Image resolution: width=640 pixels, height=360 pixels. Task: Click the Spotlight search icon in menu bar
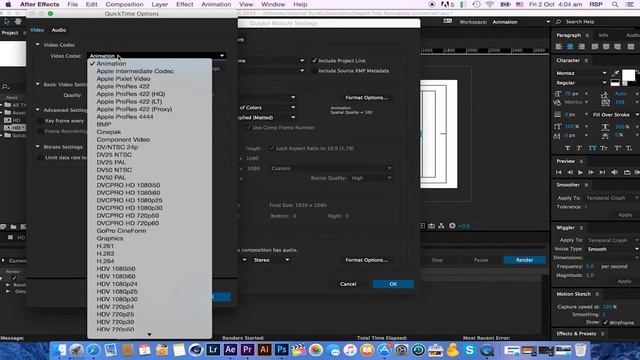(615, 4)
